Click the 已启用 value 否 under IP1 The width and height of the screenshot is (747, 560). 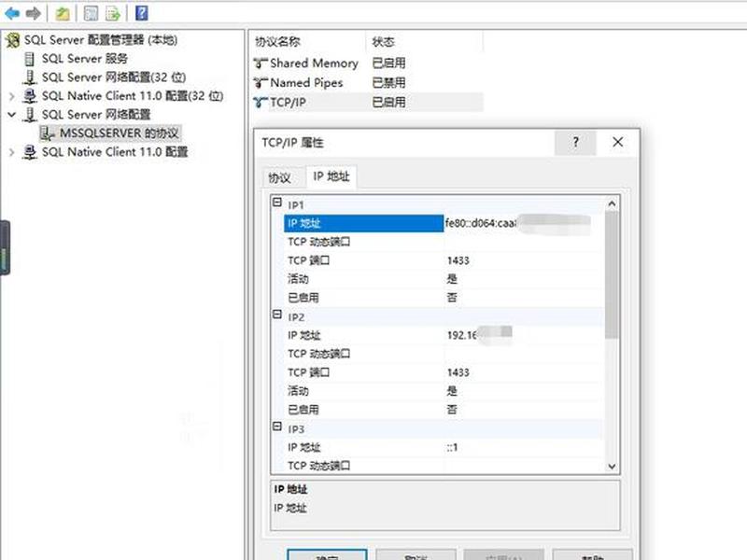pyautogui.click(x=452, y=298)
